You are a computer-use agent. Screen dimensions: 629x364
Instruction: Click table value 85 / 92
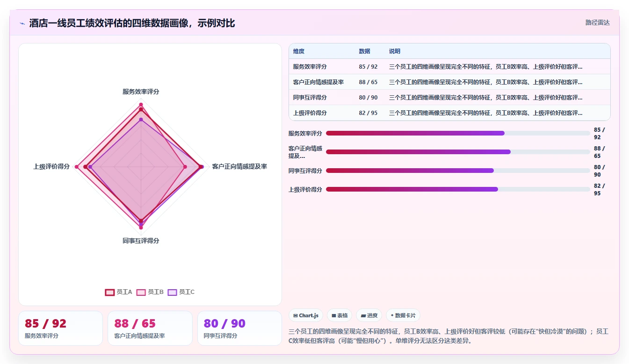368,67
